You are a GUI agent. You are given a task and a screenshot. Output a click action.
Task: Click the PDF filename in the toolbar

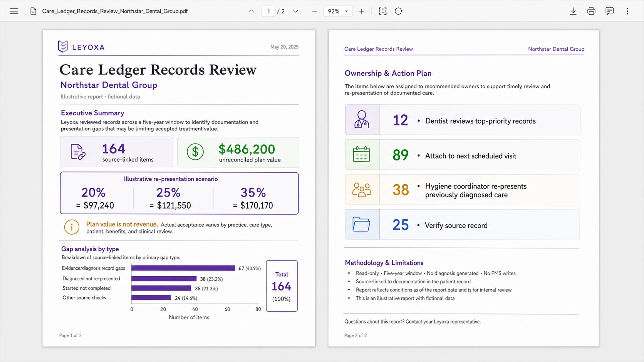115,11
